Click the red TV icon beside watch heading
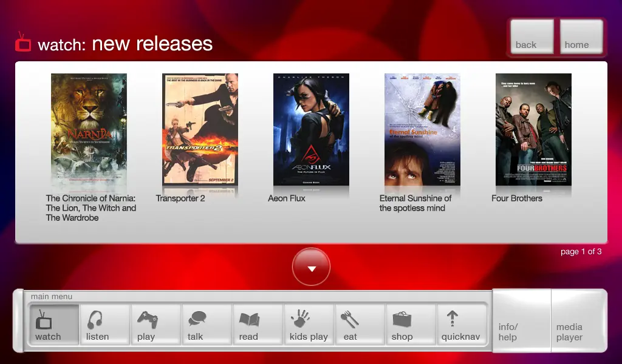This screenshot has width=622, height=364. point(23,42)
